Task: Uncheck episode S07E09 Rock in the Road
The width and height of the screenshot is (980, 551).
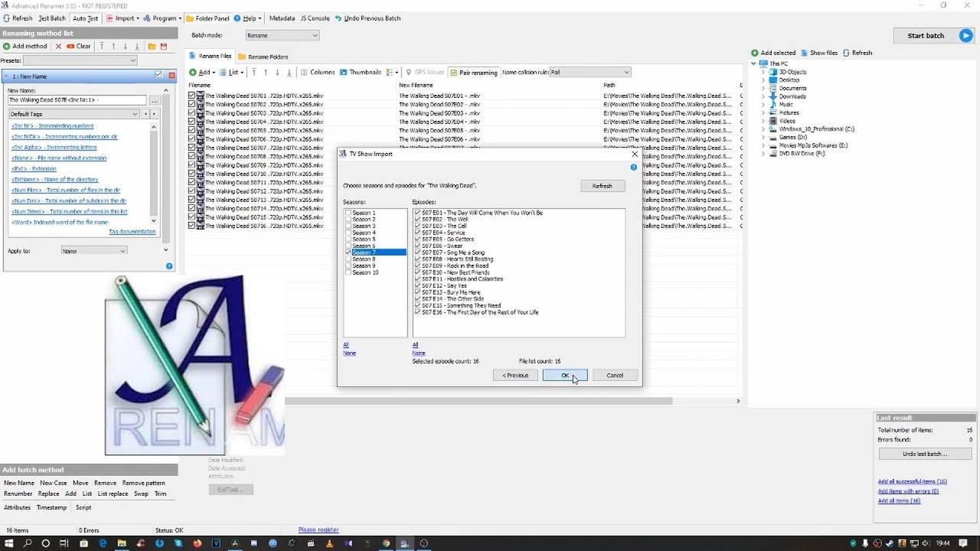Action: [417, 266]
